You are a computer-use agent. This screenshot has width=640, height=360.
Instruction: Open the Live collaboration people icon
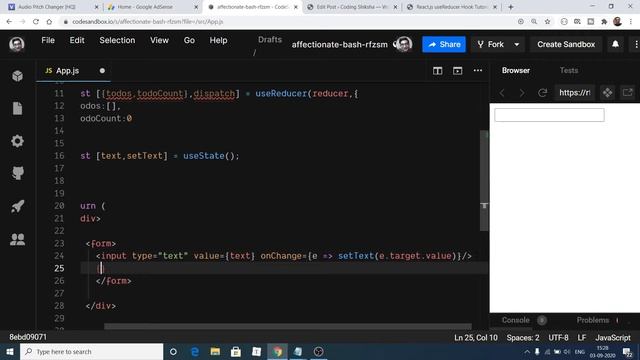tap(18, 239)
